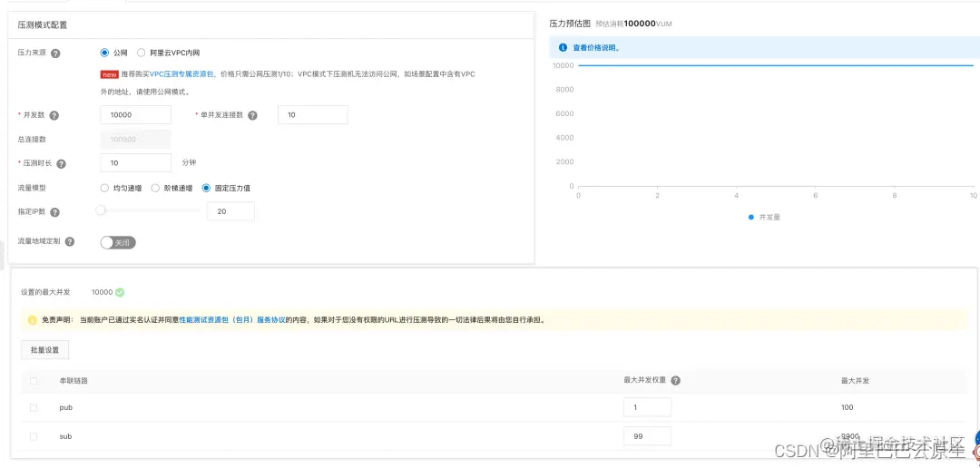This screenshot has height=468, width=980.
Task: Select 公网 pressure source radio
Action: [104, 54]
